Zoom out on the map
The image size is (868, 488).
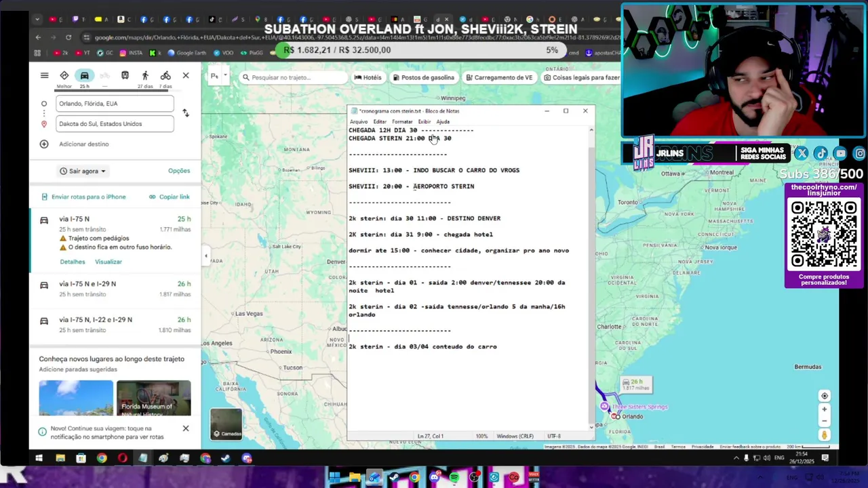pyautogui.click(x=825, y=421)
